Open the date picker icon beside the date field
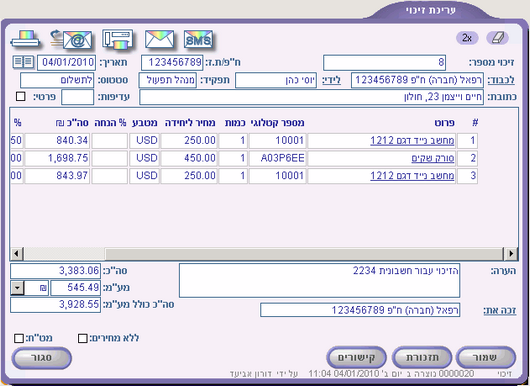 point(23,62)
